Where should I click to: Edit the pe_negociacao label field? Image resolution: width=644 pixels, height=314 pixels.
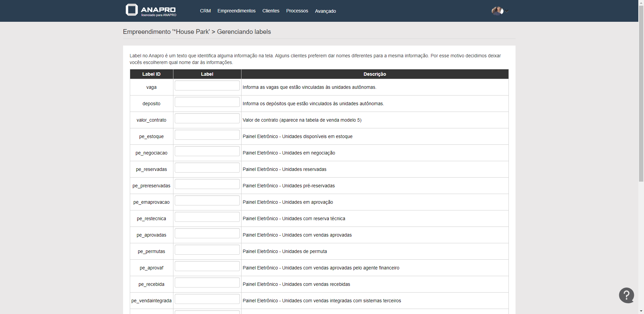coord(207,151)
